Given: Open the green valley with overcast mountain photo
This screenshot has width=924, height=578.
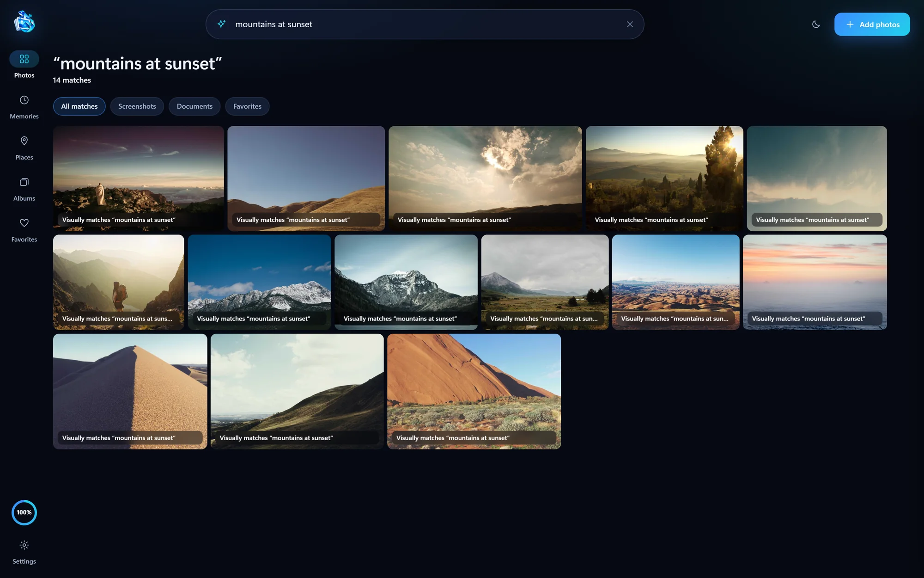Looking at the screenshot, I should [545, 282].
